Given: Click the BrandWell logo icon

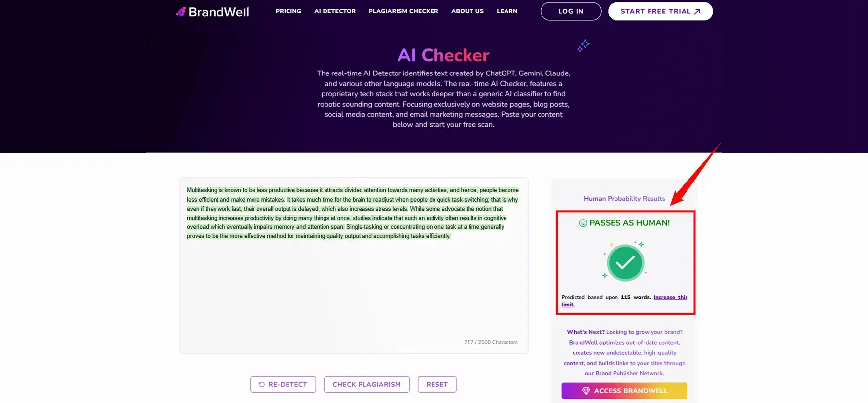Looking at the screenshot, I should tap(181, 12).
